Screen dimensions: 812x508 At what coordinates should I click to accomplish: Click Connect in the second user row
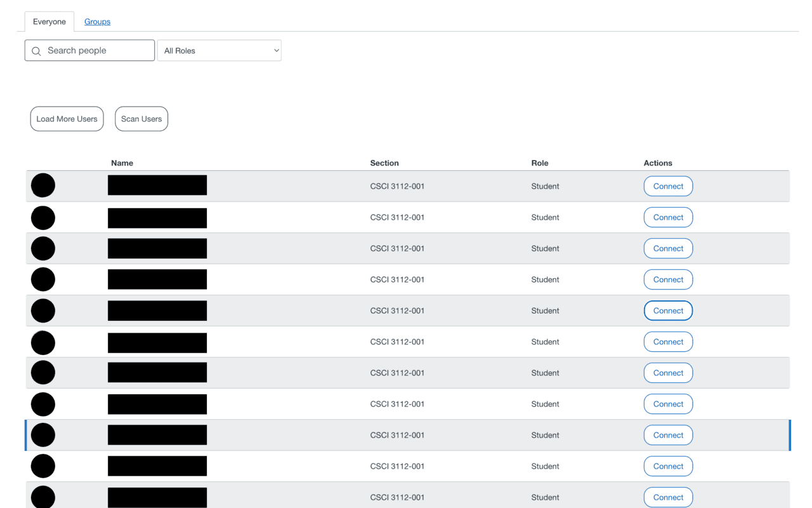(668, 217)
